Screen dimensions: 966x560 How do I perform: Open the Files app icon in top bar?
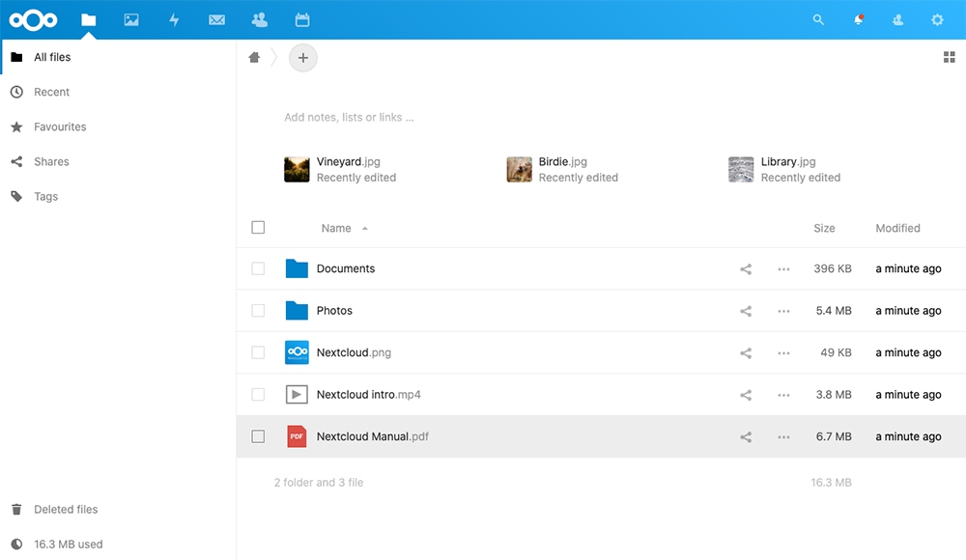(89, 19)
